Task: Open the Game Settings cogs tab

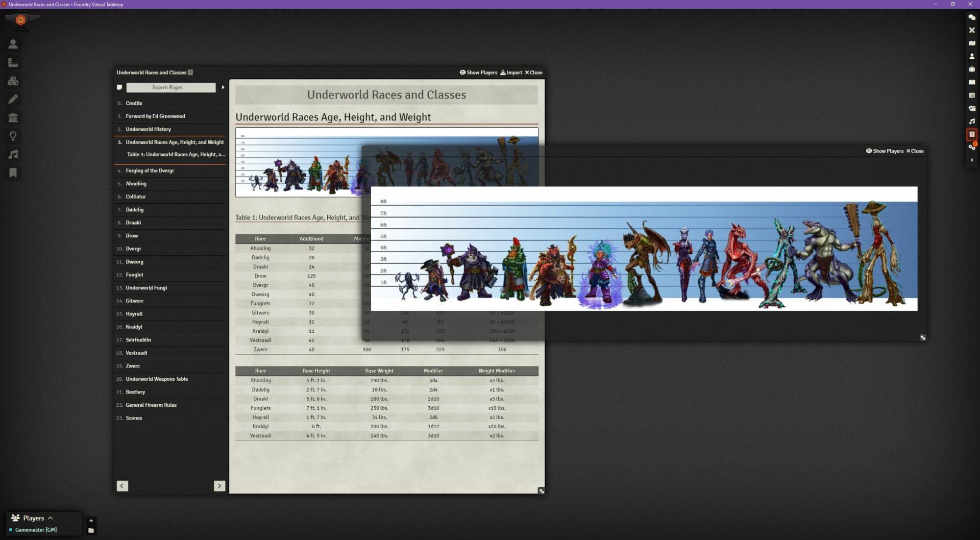Action: pos(972,147)
